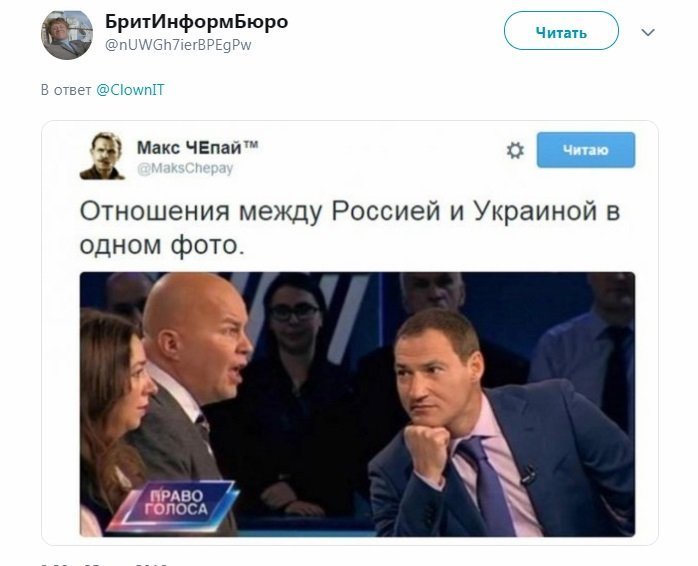Follow the account with the Читать button
The width and height of the screenshot is (698, 566).
point(561,31)
